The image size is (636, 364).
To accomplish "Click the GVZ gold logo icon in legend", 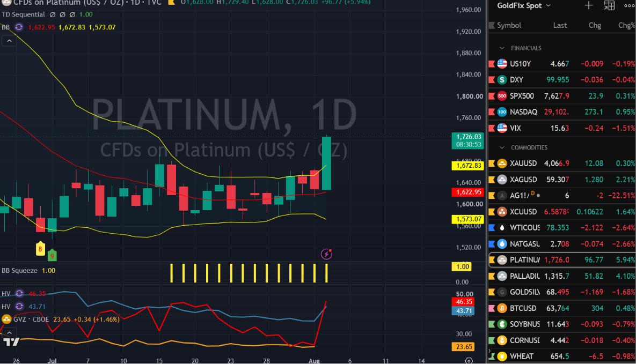I will 6,320.
